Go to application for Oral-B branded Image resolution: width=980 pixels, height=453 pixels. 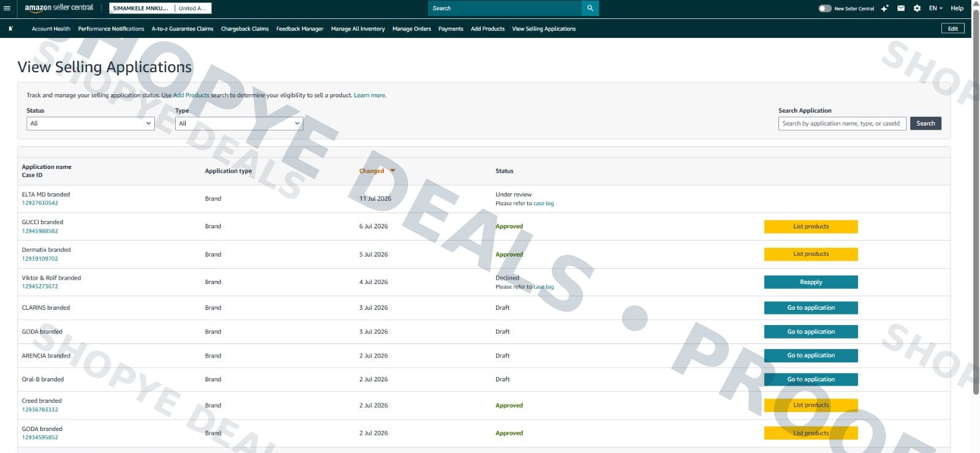coord(811,380)
